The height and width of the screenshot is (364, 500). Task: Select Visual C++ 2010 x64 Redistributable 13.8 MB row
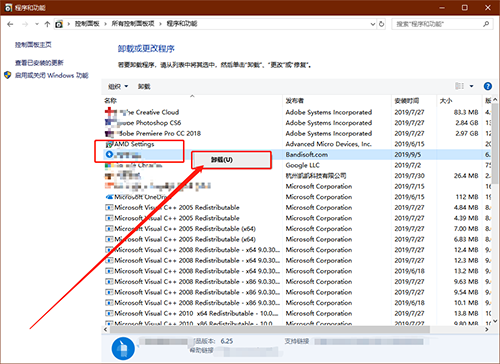296,313
